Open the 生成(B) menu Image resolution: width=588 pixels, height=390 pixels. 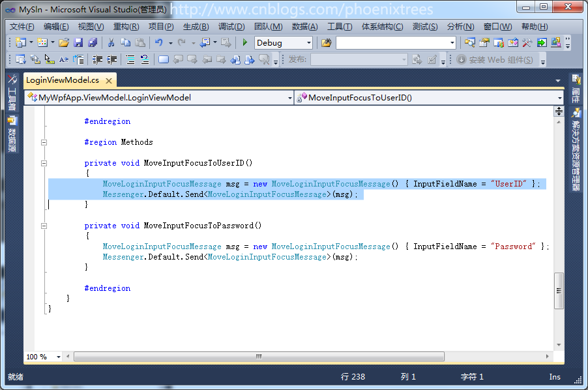pyautogui.click(x=196, y=27)
